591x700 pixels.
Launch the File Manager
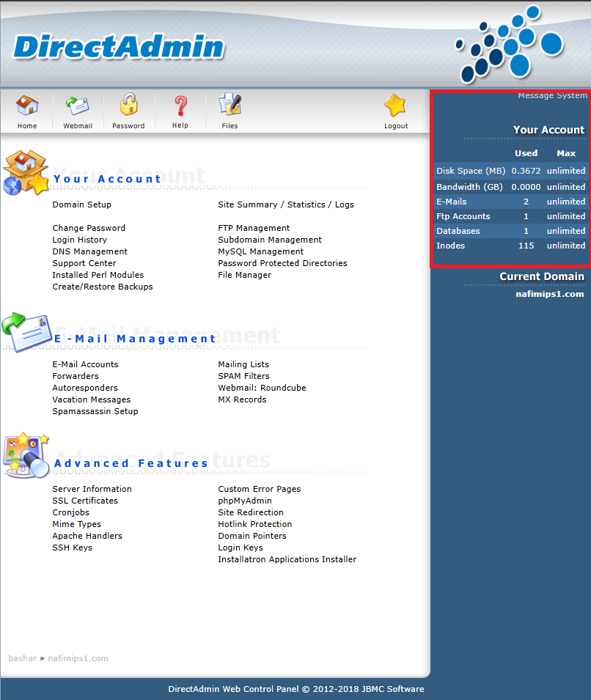(x=244, y=275)
